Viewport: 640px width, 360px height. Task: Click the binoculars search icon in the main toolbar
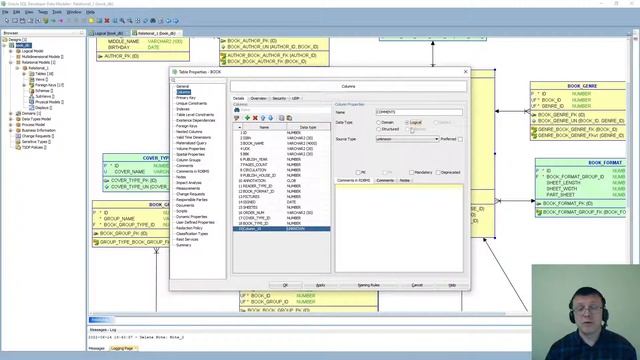point(153,20)
